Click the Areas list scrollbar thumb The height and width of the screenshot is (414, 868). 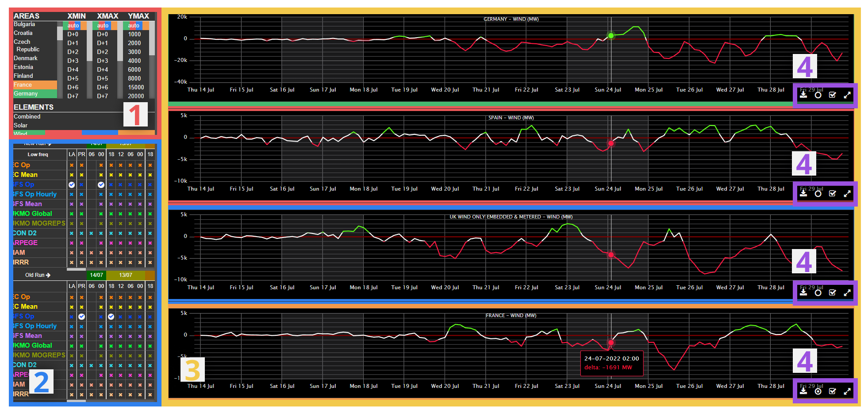(60, 33)
